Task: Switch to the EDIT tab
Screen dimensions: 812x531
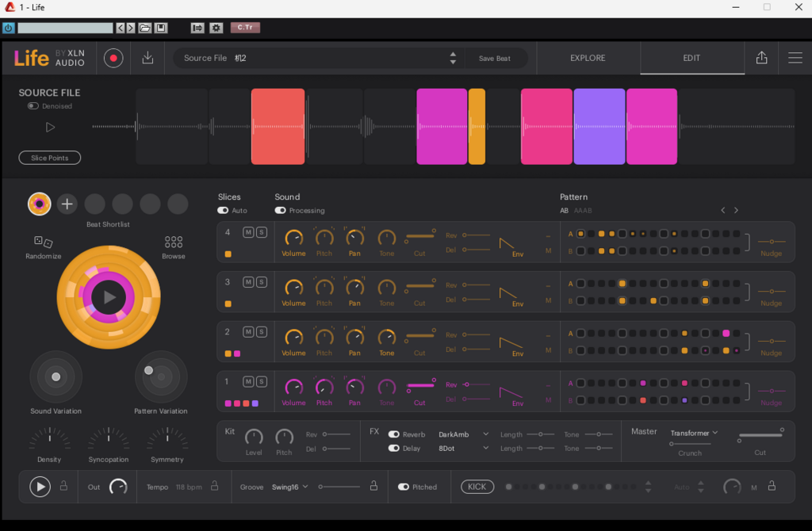Action: point(691,58)
